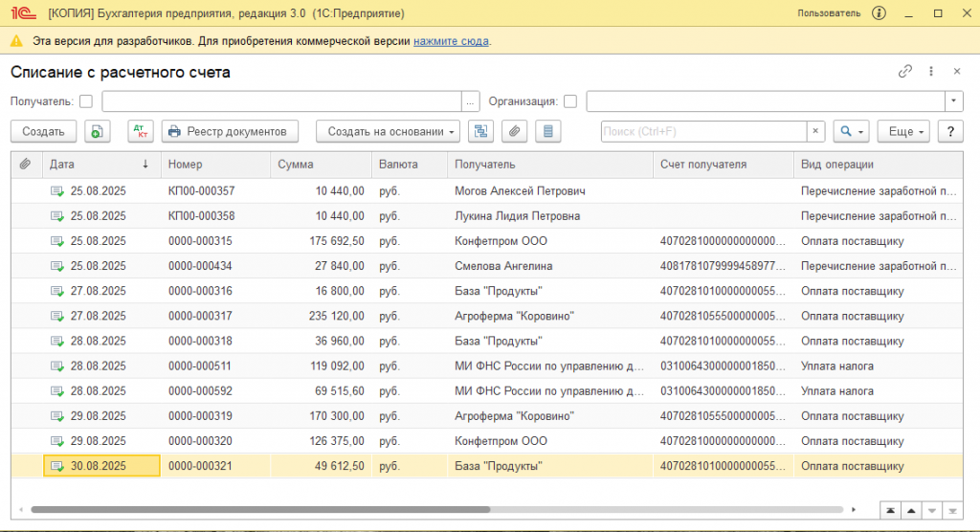Click the copy document icon next to Создать
Screen dimensions: 980x532
click(99, 131)
